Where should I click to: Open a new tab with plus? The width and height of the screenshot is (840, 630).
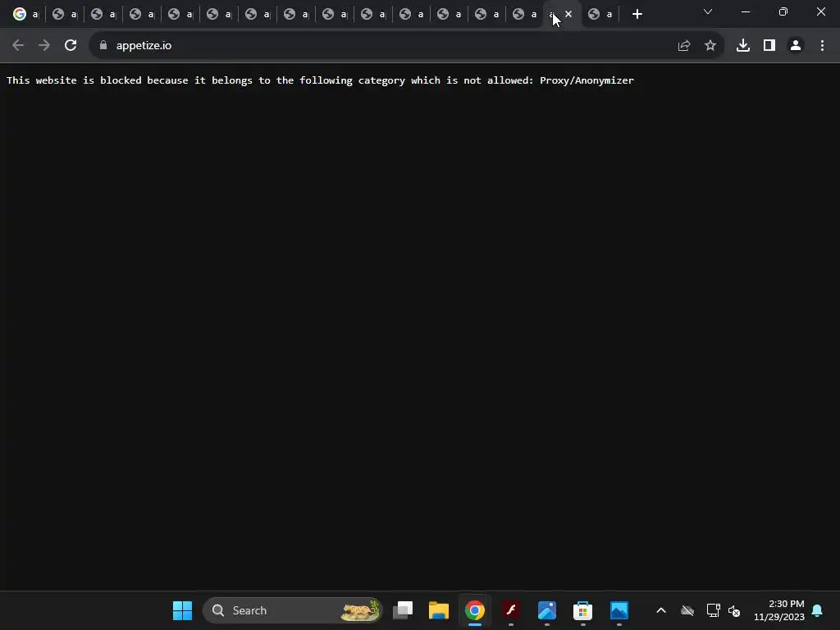coord(637,15)
